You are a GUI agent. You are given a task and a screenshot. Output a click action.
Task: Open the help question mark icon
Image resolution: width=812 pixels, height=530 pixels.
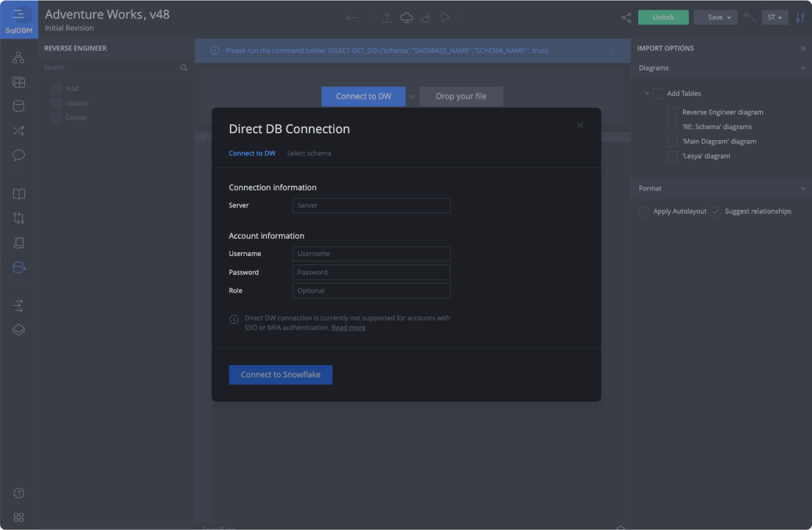coord(19,493)
